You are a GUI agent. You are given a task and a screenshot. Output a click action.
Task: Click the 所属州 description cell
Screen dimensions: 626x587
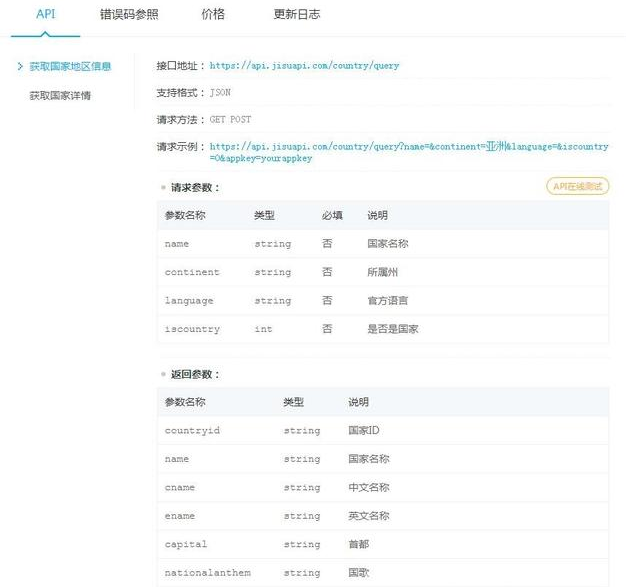(382, 272)
